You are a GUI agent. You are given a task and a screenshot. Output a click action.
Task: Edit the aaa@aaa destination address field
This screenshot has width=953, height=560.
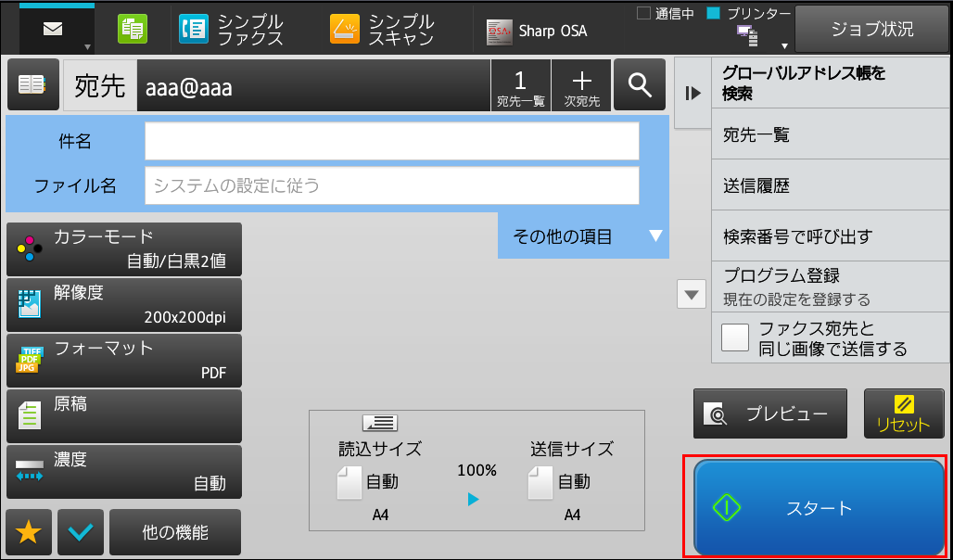click(313, 85)
